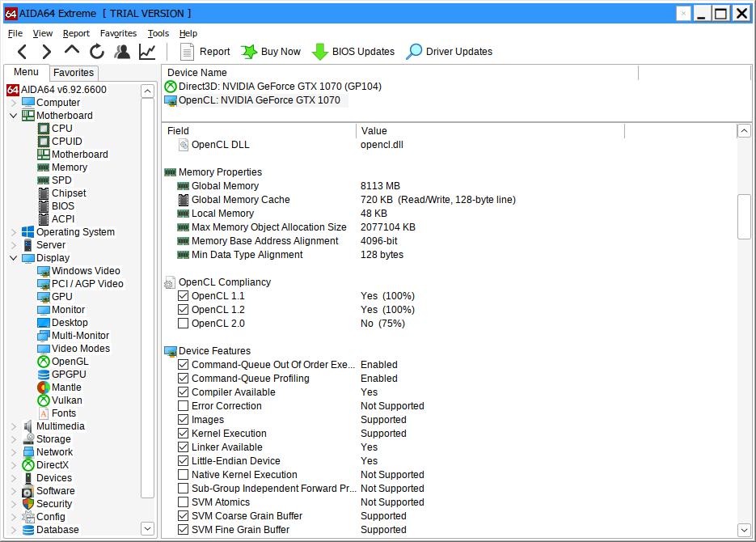Expand the Operating System node
756x542 pixels.
[x=14, y=232]
